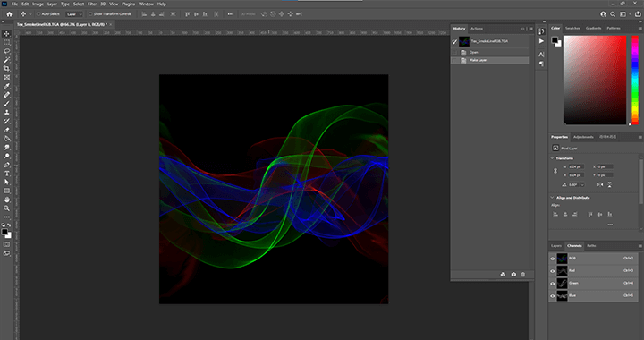Select the Make Layer history state

489,60
